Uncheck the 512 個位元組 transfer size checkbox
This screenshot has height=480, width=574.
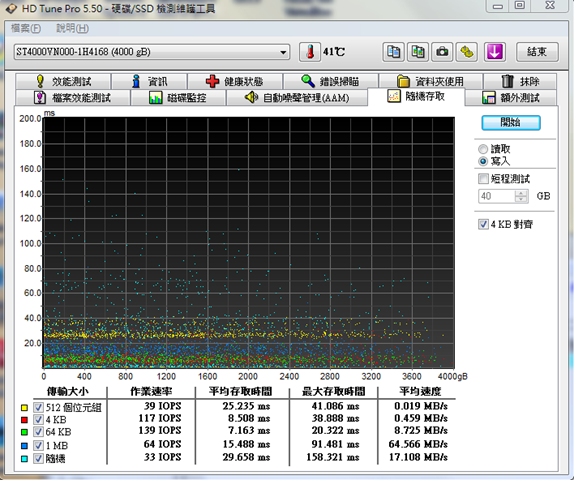click(38, 407)
